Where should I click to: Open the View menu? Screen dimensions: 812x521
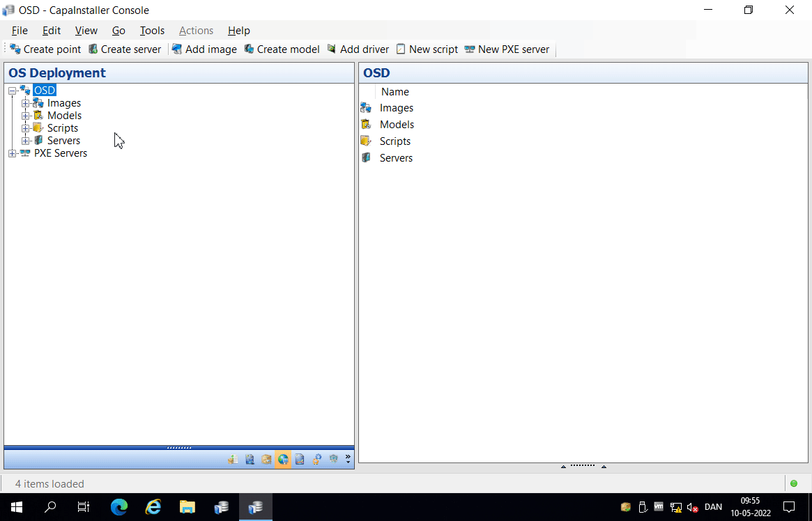[x=86, y=31]
